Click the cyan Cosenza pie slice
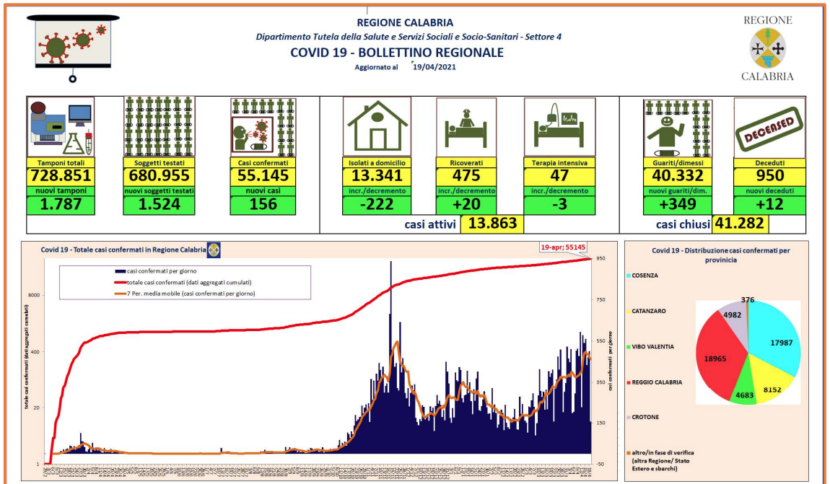 [770, 337]
